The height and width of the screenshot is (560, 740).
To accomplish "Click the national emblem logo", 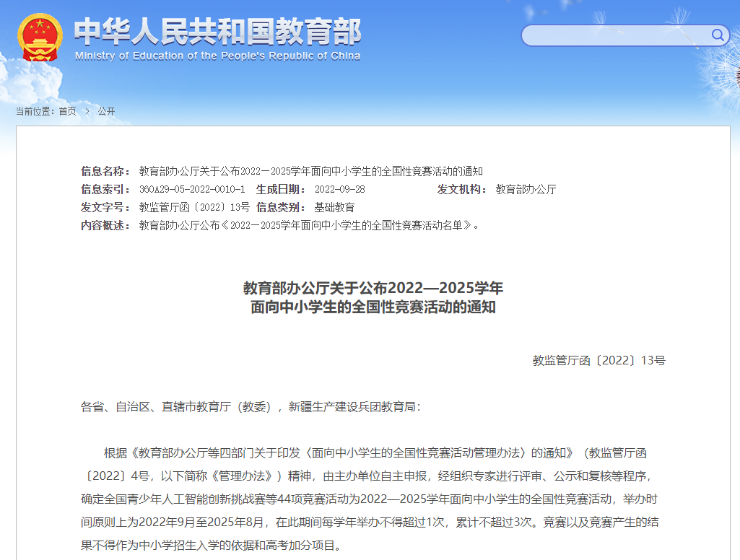I will 40,38.
